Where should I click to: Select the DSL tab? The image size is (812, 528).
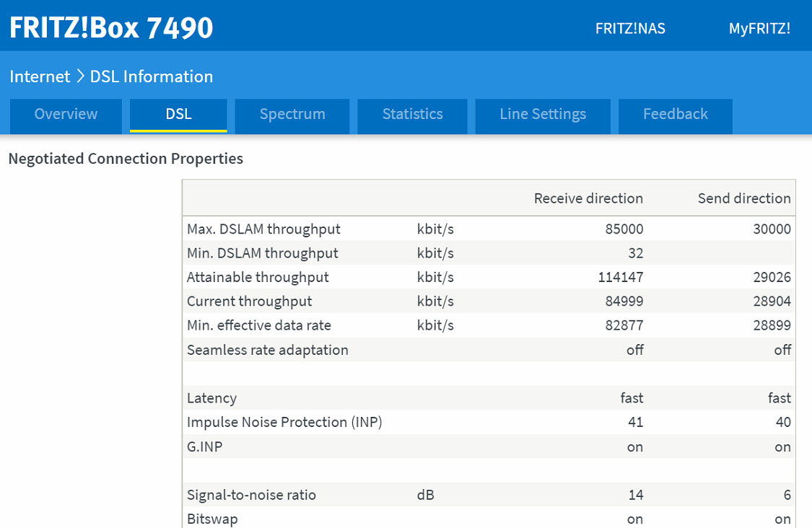(178, 114)
